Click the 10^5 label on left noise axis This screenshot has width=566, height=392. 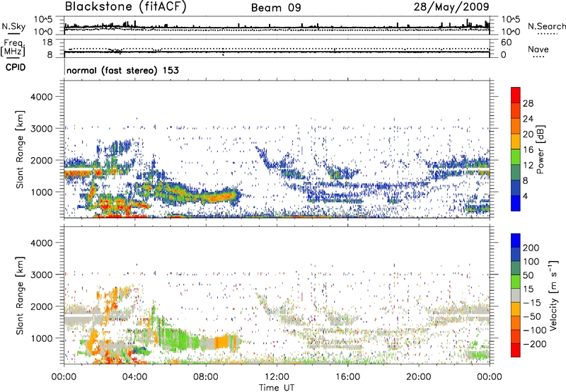tap(43, 19)
